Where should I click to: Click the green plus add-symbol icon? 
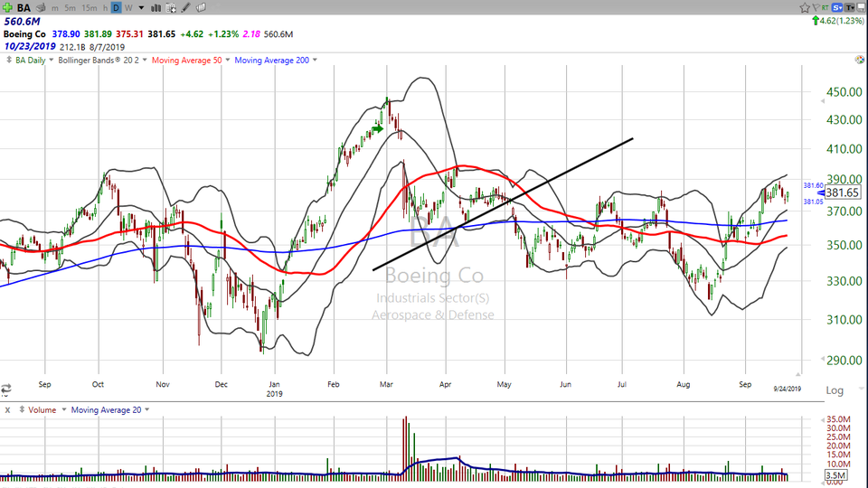click(x=9, y=7)
